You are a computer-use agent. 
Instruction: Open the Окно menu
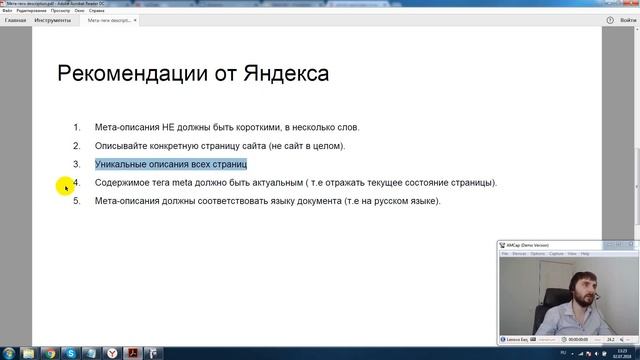80,11
